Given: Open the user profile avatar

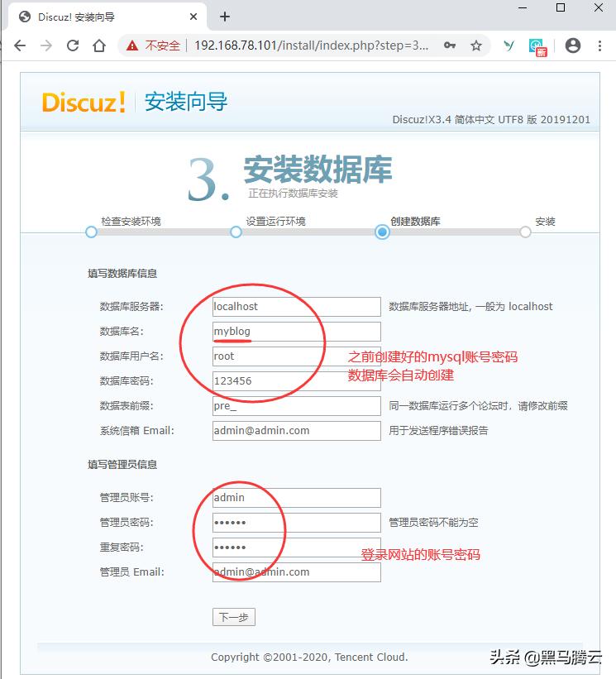Looking at the screenshot, I should click(573, 45).
